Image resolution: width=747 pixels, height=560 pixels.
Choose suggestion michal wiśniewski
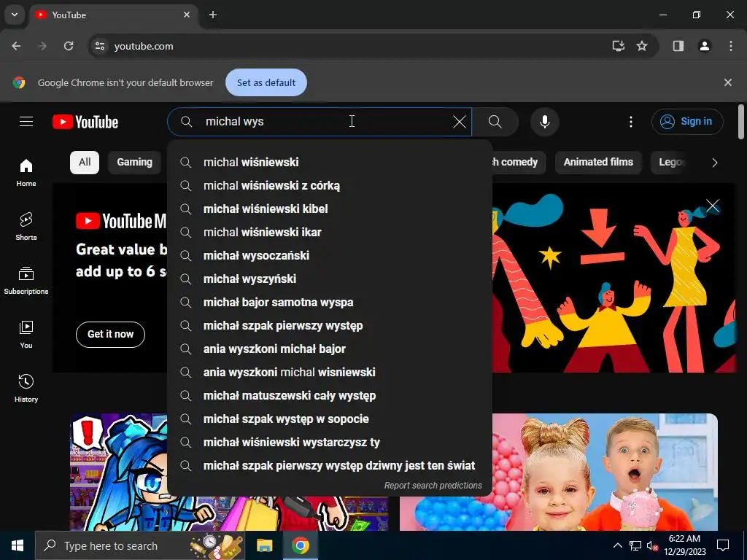tap(330, 163)
